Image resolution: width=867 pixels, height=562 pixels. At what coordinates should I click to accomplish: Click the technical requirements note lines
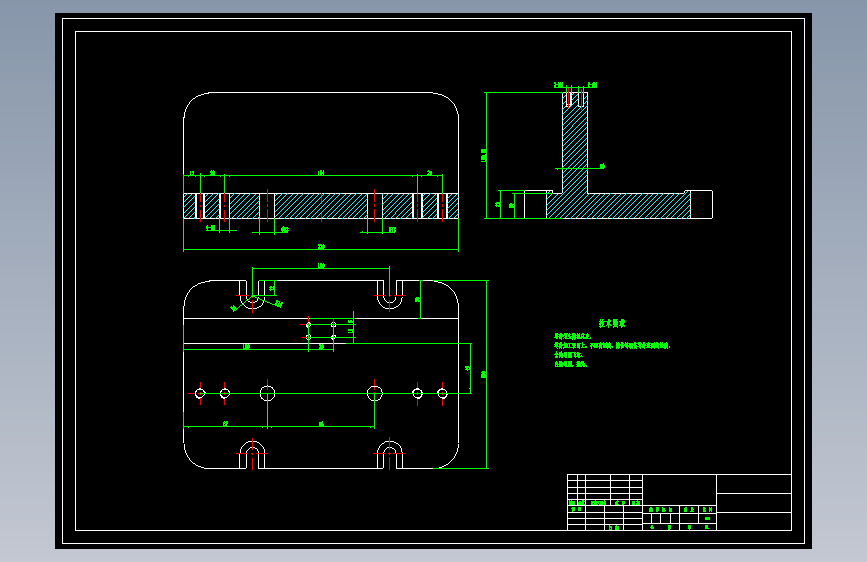pyautogui.click(x=612, y=350)
